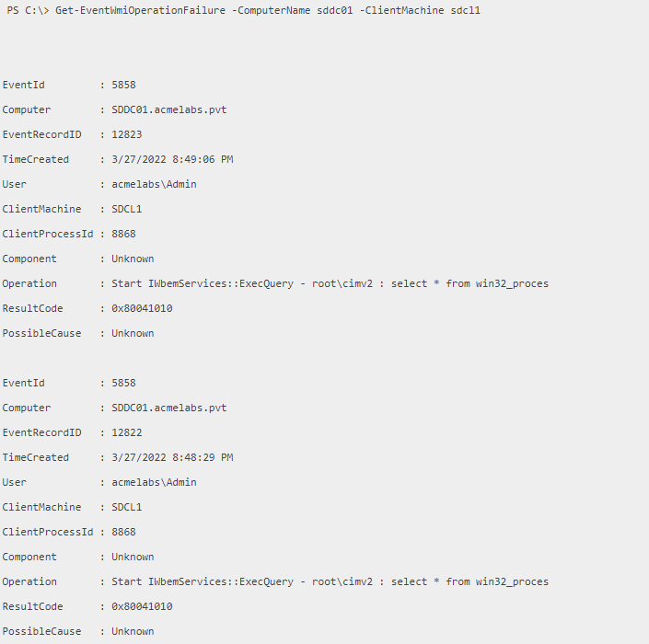Click ClientProcessId 8868 in the first record
The width and height of the screenshot is (649, 644).
coord(123,234)
